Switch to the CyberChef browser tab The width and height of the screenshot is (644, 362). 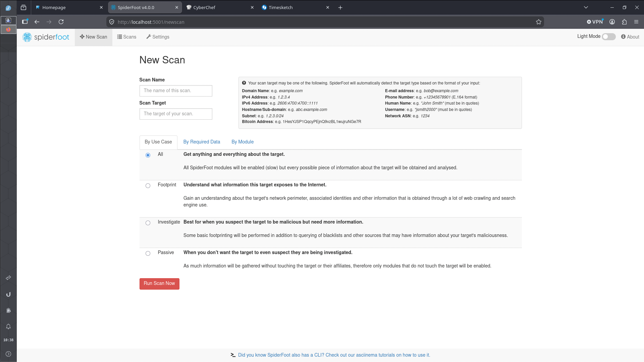220,7
